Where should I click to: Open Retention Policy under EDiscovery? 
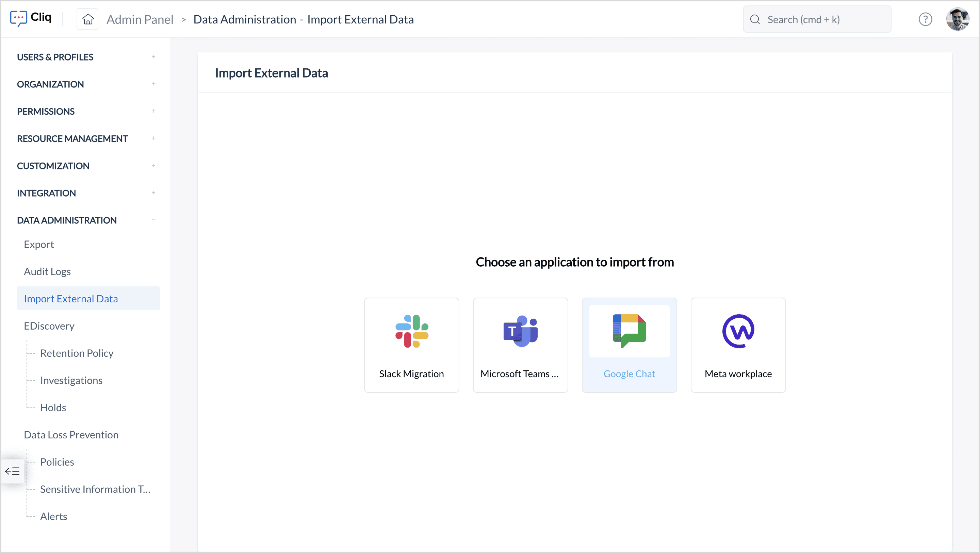[77, 353]
